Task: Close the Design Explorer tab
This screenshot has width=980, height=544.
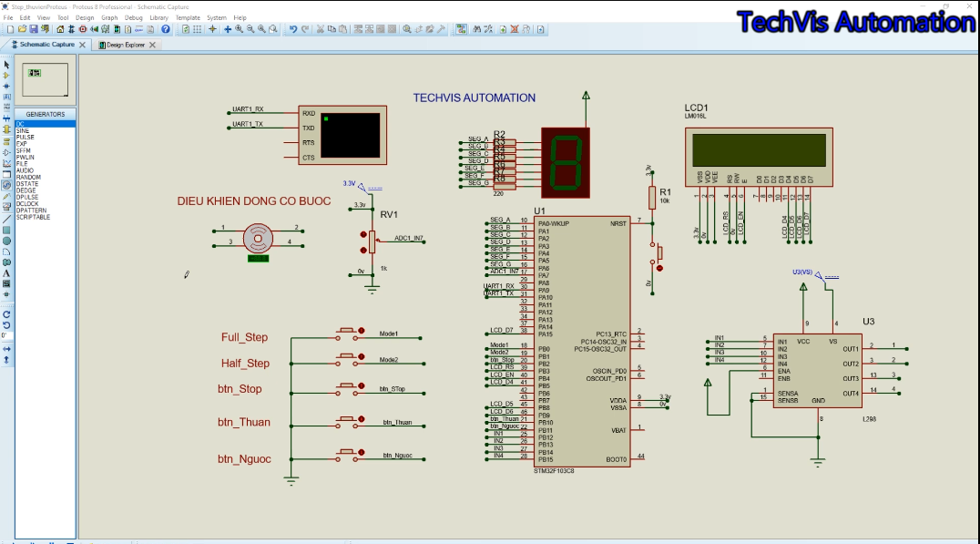Action: click(152, 45)
